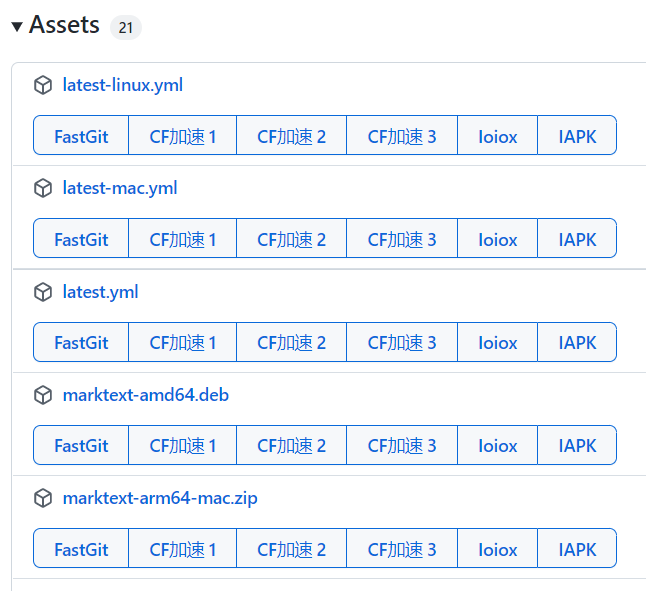Image resolution: width=646 pixels, height=591 pixels.
Task: Use FastGit mirror for marktext-amd64.deb
Action: [x=81, y=445]
